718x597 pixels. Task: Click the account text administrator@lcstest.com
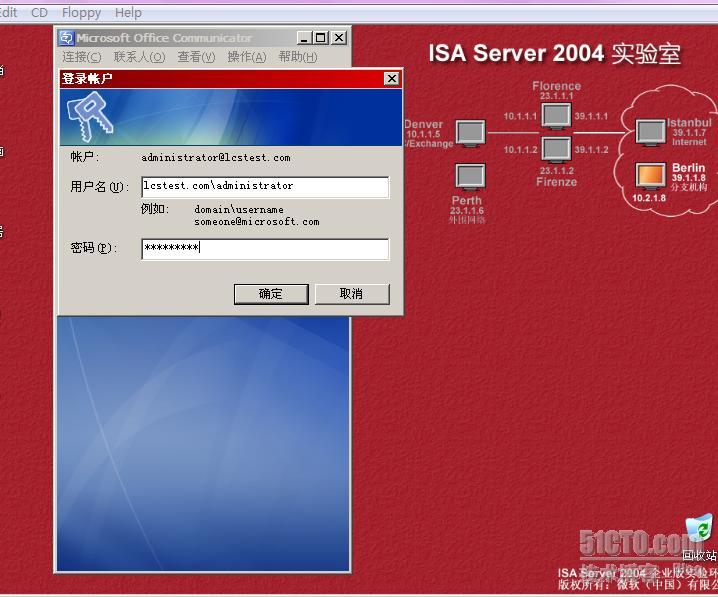(216, 157)
